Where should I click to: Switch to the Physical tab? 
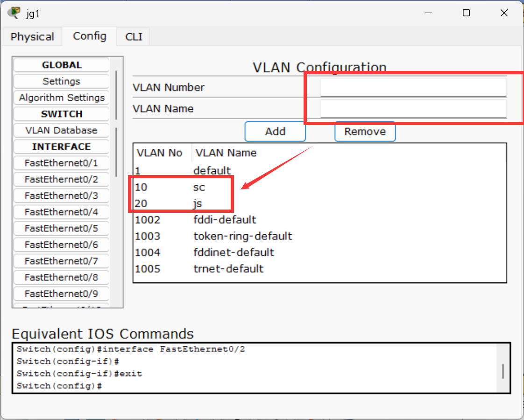pos(32,36)
